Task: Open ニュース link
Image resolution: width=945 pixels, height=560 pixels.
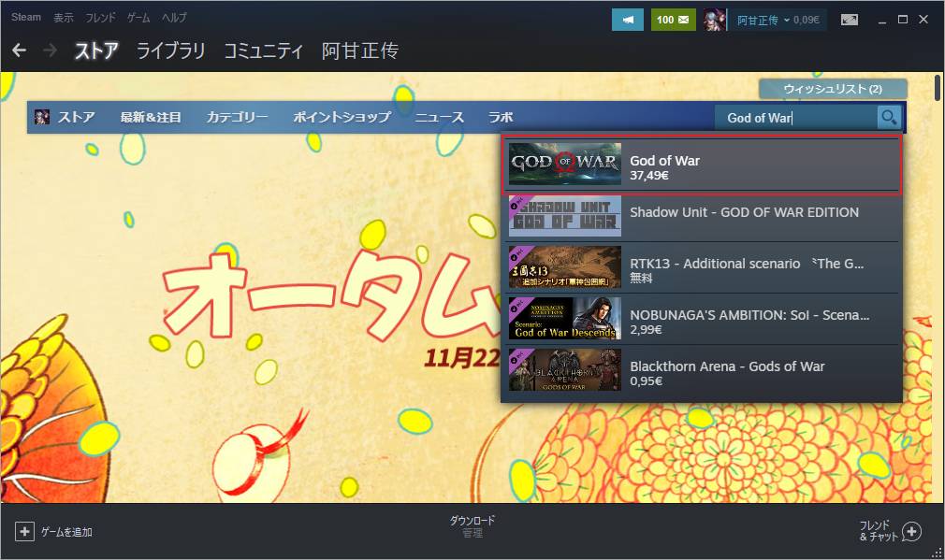Action: 440,117
